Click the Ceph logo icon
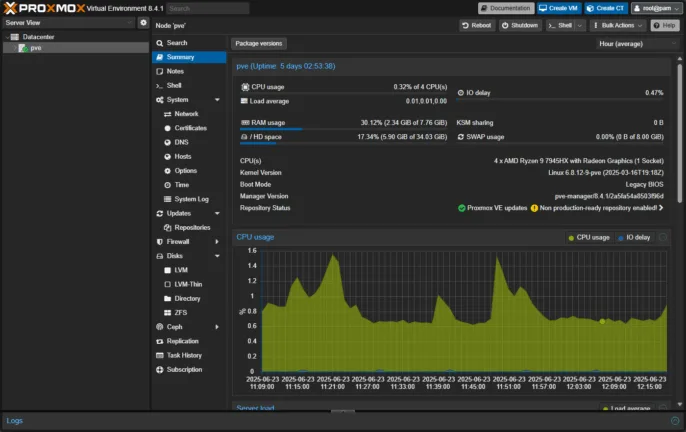This screenshot has height=432, width=686. pos(160,327)
